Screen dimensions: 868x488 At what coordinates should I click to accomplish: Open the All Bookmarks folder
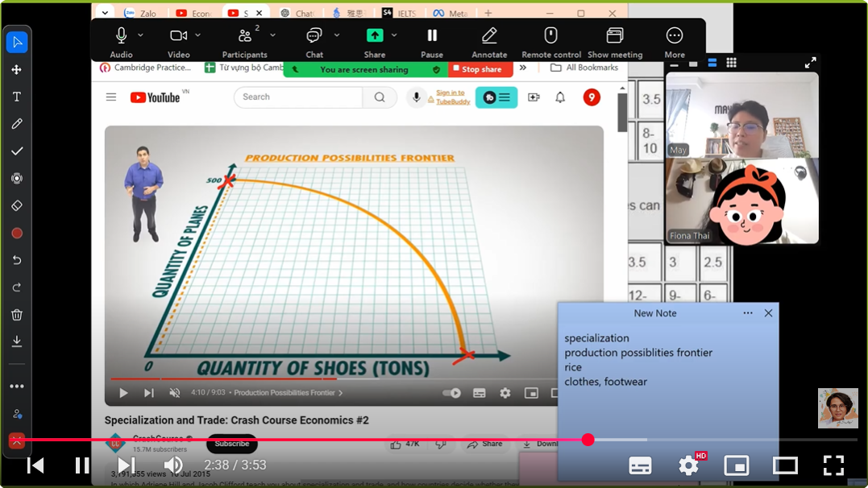pos(584,68)
